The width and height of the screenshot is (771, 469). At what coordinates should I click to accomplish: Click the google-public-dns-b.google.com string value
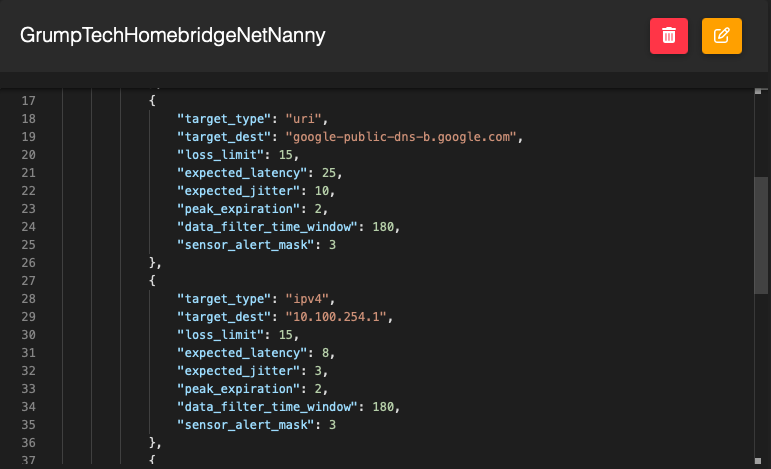[401, 137]
